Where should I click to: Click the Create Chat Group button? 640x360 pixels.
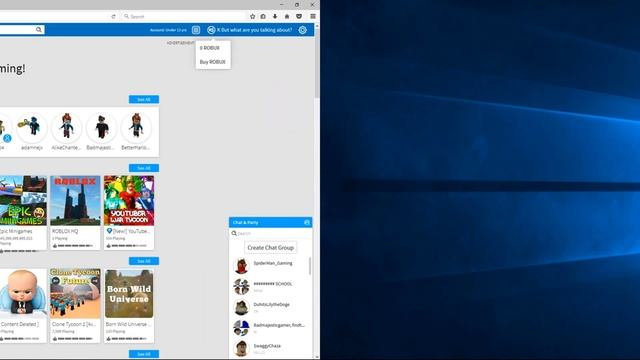tap(271, 248)
